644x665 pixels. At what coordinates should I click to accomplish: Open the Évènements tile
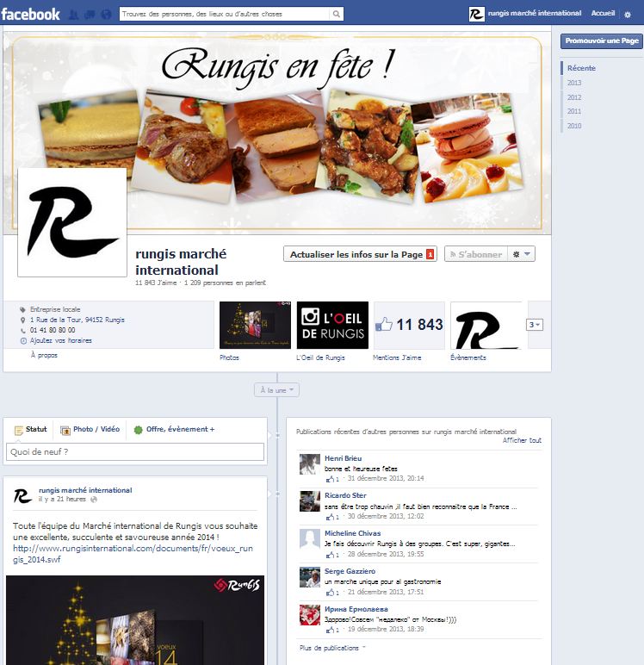[x=486, y=326]
